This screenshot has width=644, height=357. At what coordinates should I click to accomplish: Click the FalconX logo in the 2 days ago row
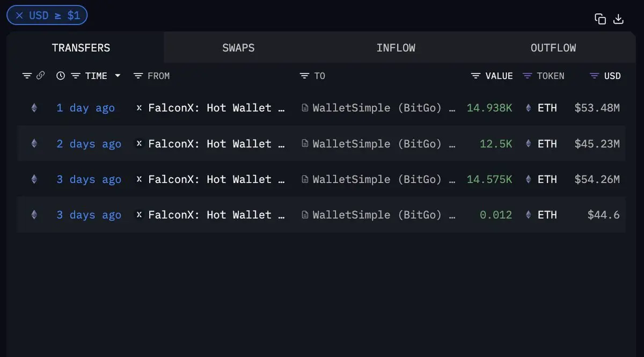point(139,144)
